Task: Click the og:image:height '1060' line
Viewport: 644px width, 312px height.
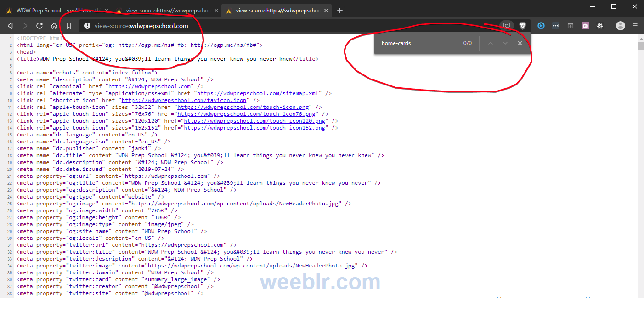Action: (98, 217)
